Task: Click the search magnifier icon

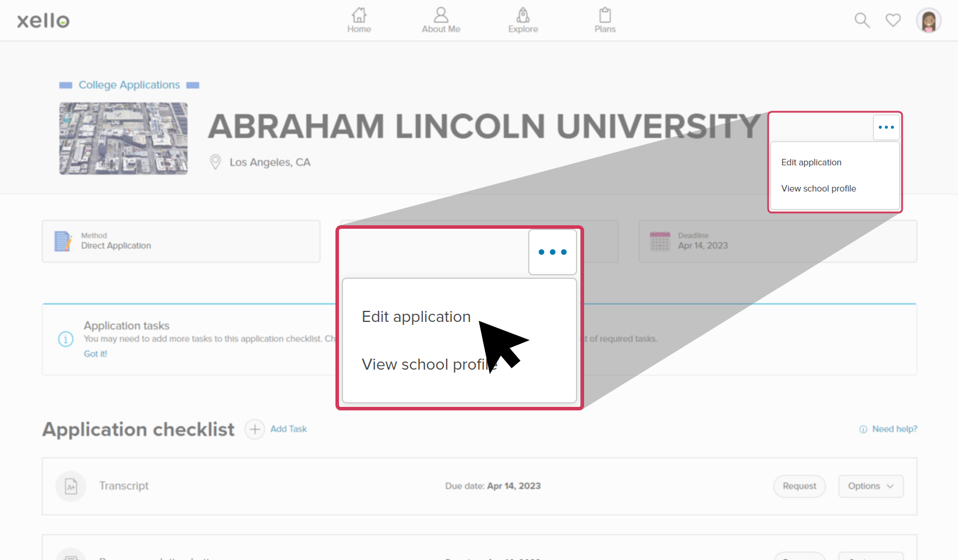Action: coord(862,20)
